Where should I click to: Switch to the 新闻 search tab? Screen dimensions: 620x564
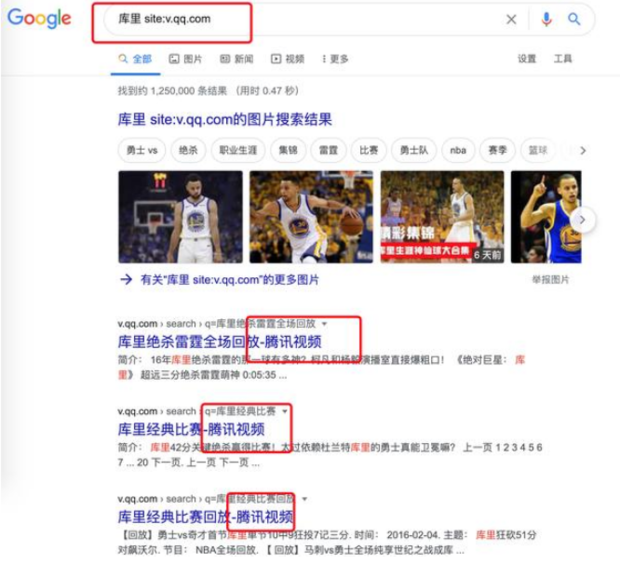click(236, 59)
